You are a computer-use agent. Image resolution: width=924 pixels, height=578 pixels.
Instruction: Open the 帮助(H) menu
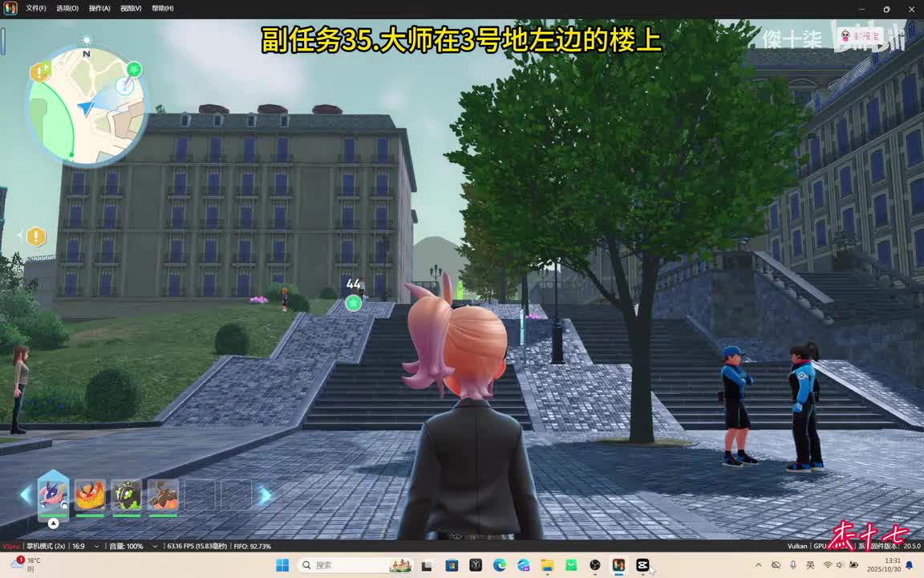(x=163, y=8)
